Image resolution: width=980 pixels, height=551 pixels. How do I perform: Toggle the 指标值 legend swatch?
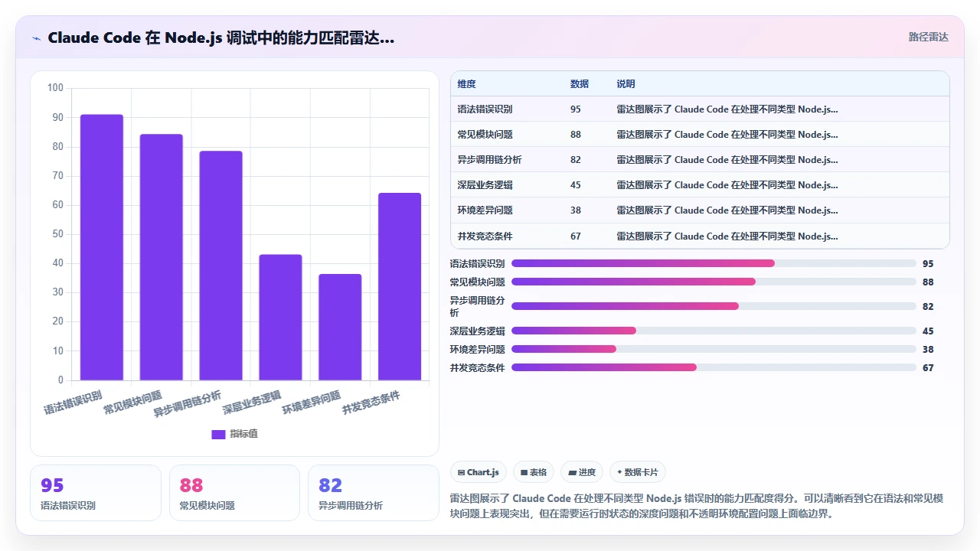coord(218,434)
